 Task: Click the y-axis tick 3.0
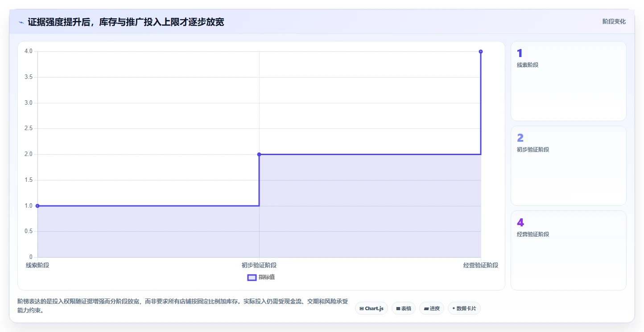29,103
